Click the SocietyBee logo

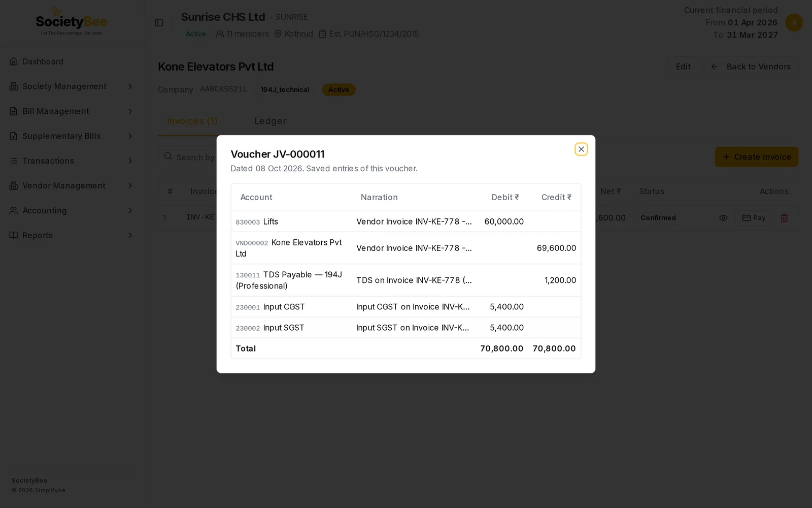point(72,21)
